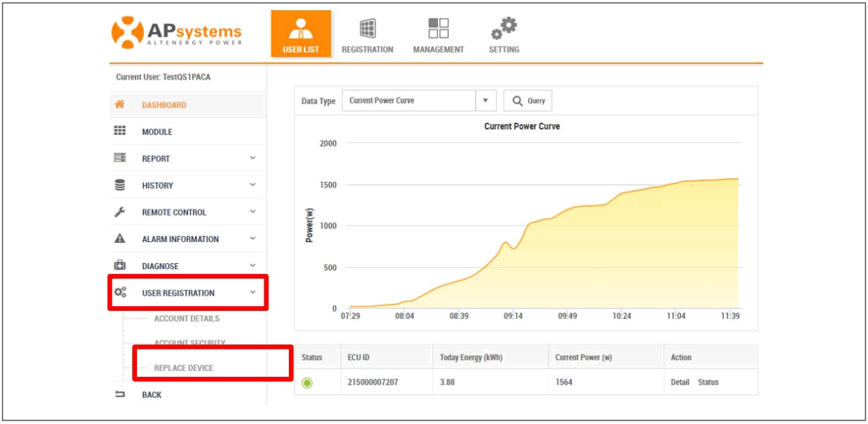This screenshot has height=424, width=868.
Task: Click the Current Power value 1564
Action: [563, 382]
